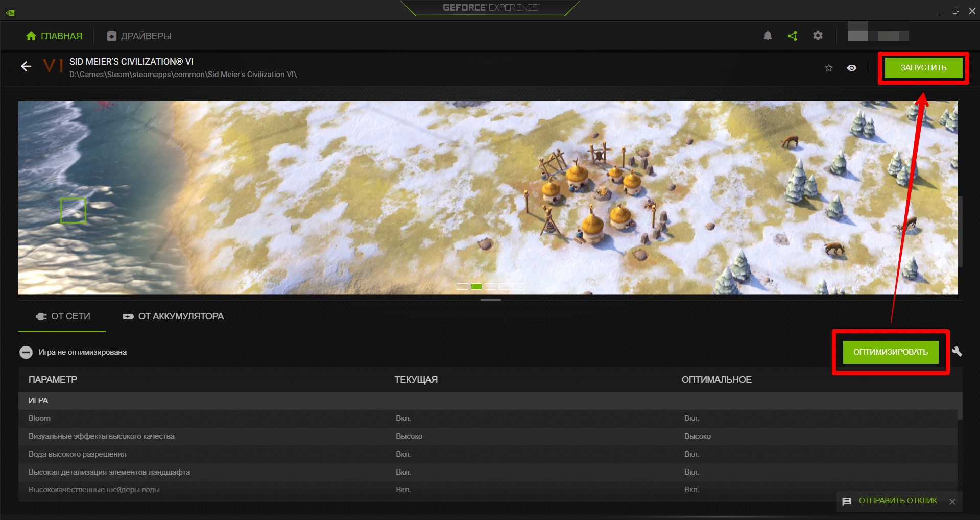Click the NVIDIA logo icon
This screenshot has width=980, height=520.
point(10,12)
